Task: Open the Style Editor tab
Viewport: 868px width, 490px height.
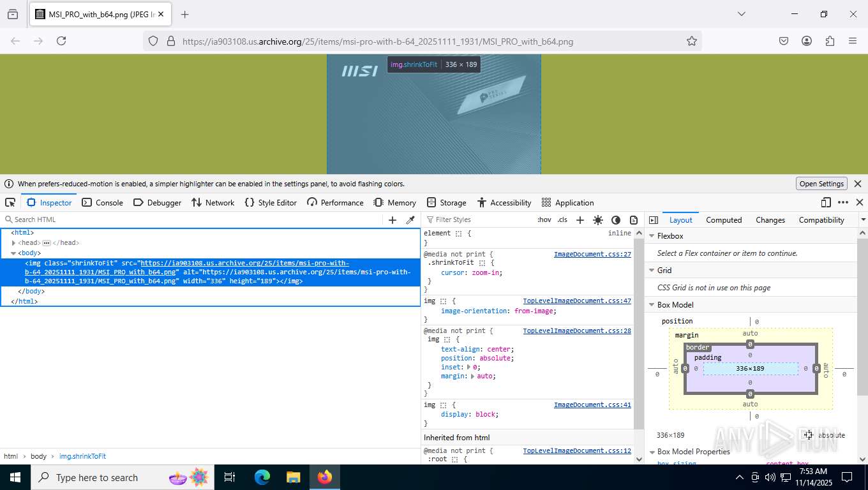Action: (271, 202)
